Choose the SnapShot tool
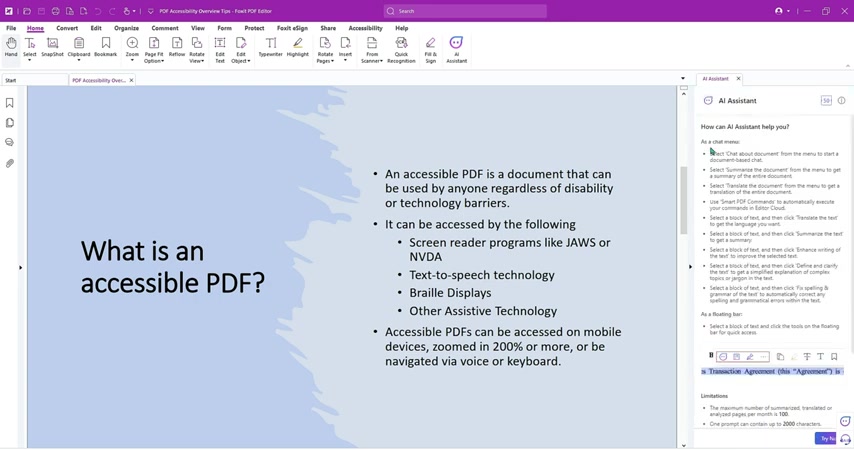Viewport: 854px width, 450px height. (x=52, y=47)
